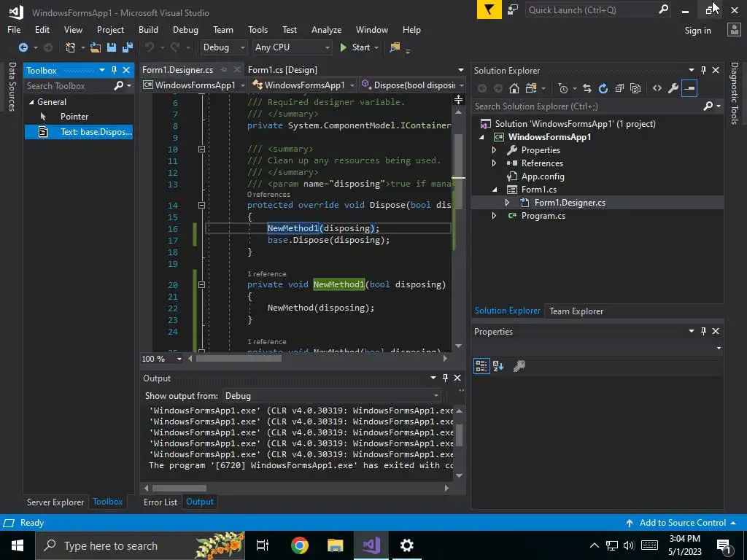Click Add to Source Control

pyautogui.click(x=681, y=523)
